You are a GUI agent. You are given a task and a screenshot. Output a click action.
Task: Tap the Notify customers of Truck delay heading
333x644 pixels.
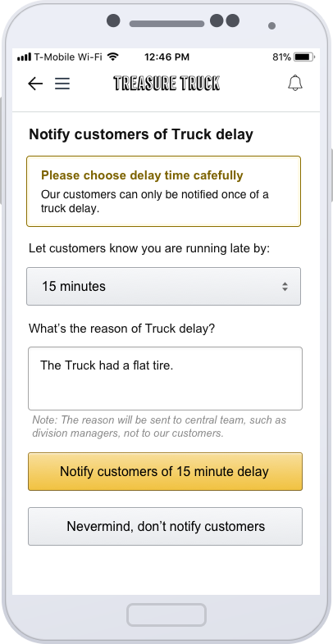141,134
